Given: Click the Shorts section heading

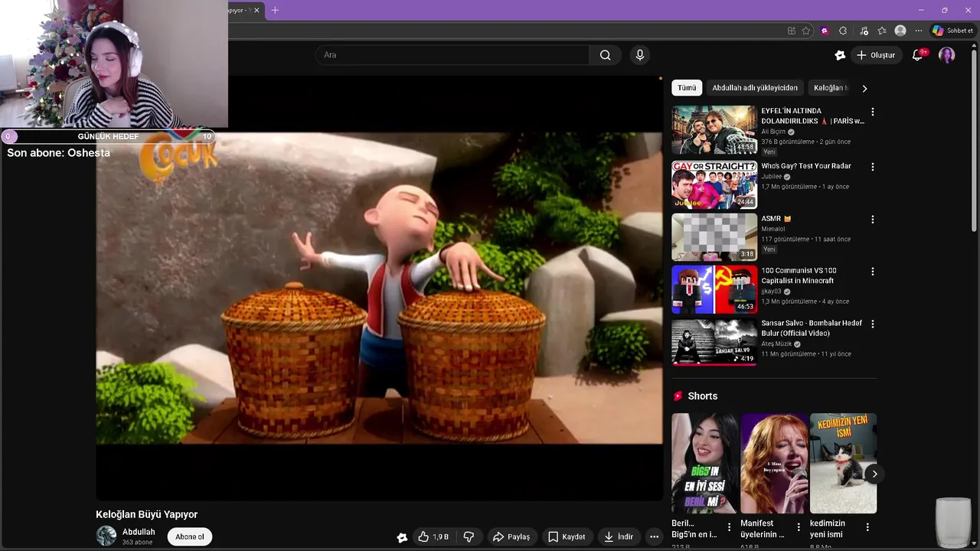Looking at the screenshot, I should [702, 396].
